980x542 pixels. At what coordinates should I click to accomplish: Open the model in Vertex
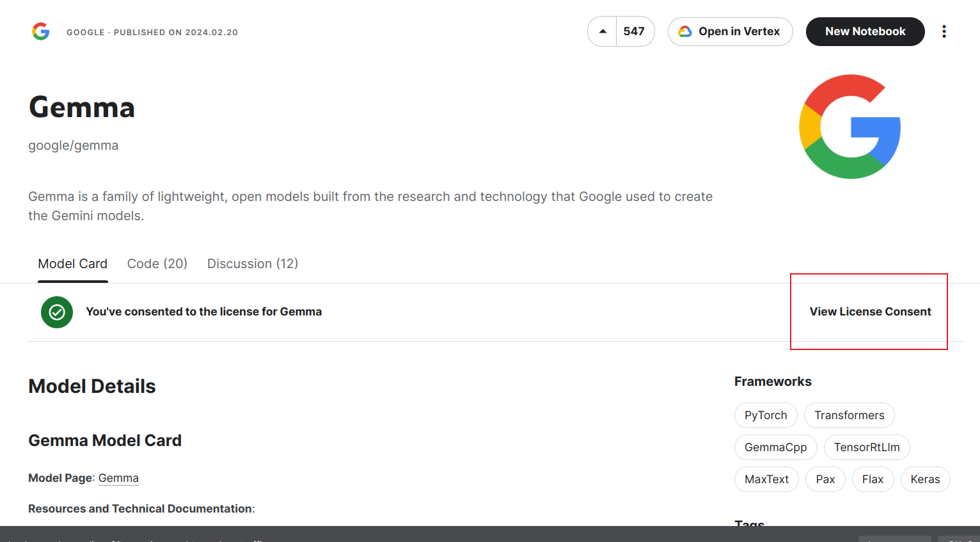tap(731, 31)
